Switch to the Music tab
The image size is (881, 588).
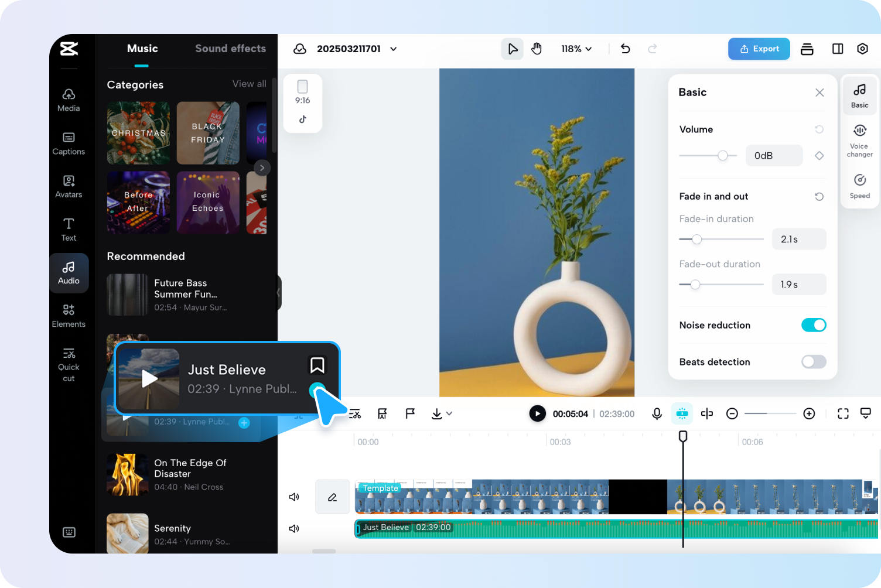(x=142, y=49)
